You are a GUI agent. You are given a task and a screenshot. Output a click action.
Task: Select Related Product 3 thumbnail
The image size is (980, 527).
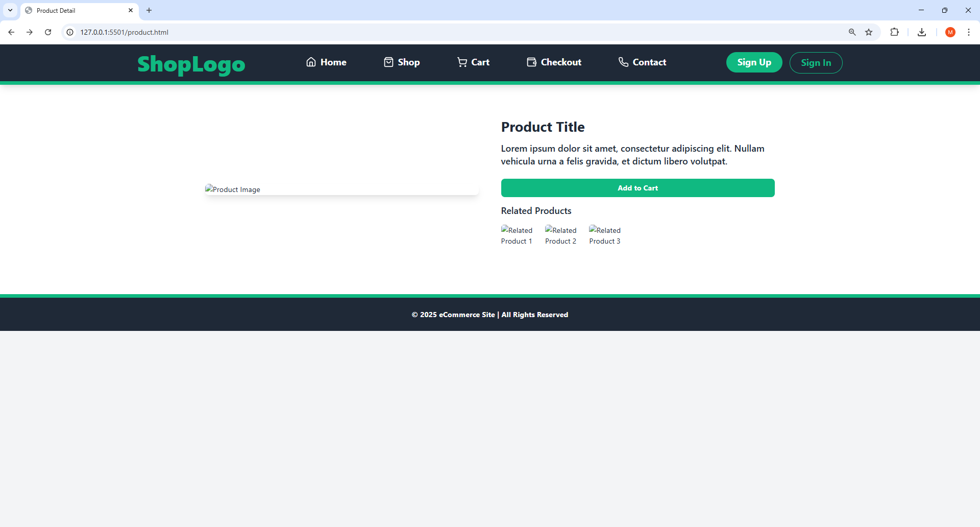point(605,235)
